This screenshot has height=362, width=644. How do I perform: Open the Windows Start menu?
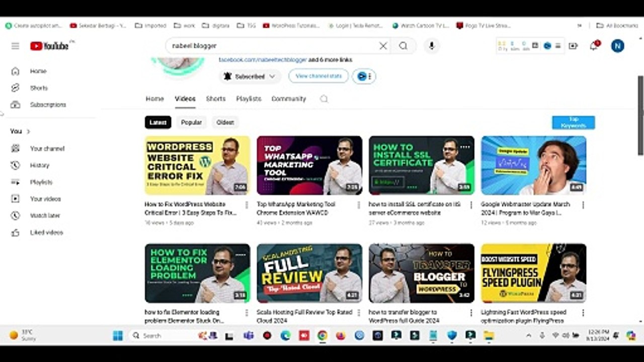coord(118,335)
